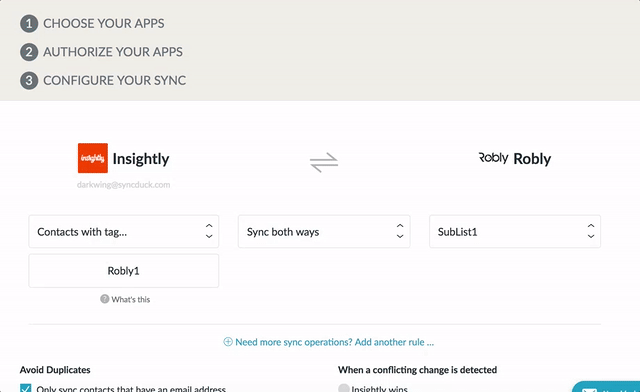
Task: Uncheck only sync contacts with email address
Action: (25, 388)
